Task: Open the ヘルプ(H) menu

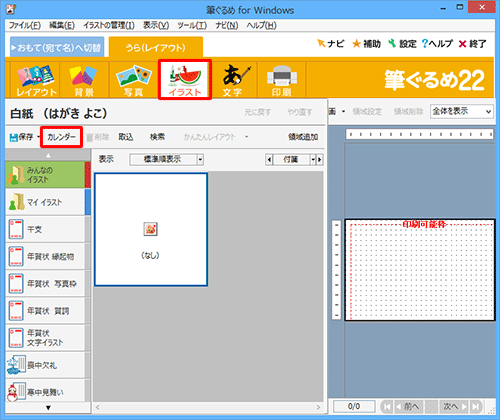Action: pyautogui.click(x=261, y=25)
